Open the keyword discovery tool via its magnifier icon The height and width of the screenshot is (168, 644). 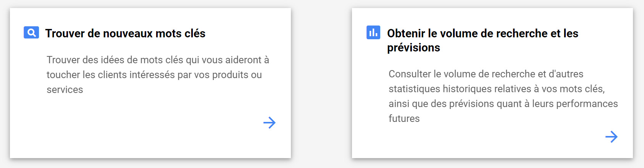pos(31,33)
